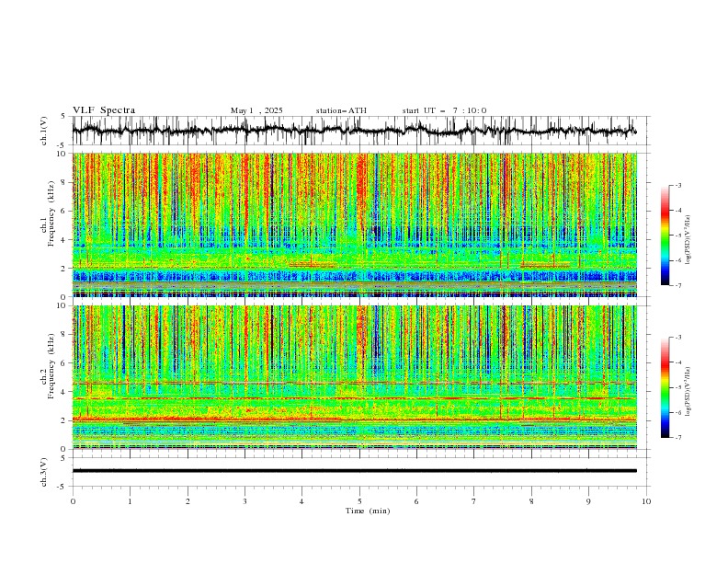Click the -3 label on ch.1 color bar
This screenshot has width=728, height=563.
pos(678,185)
